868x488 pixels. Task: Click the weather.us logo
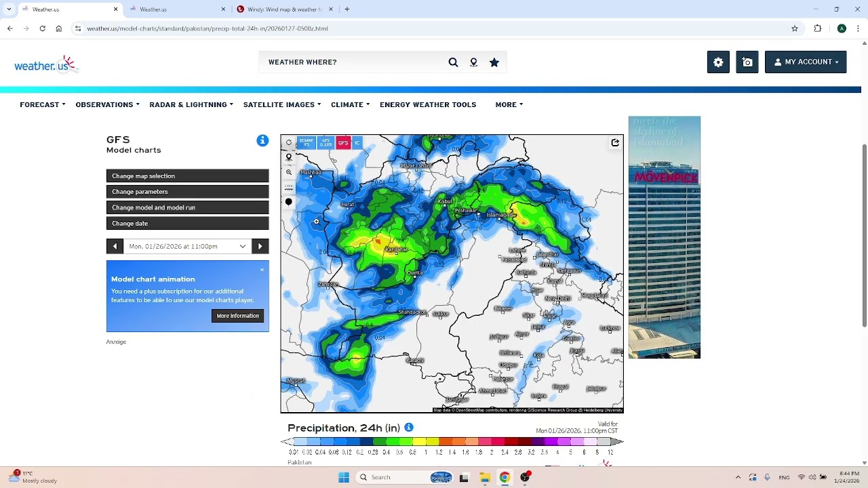[x=46, y=64]
